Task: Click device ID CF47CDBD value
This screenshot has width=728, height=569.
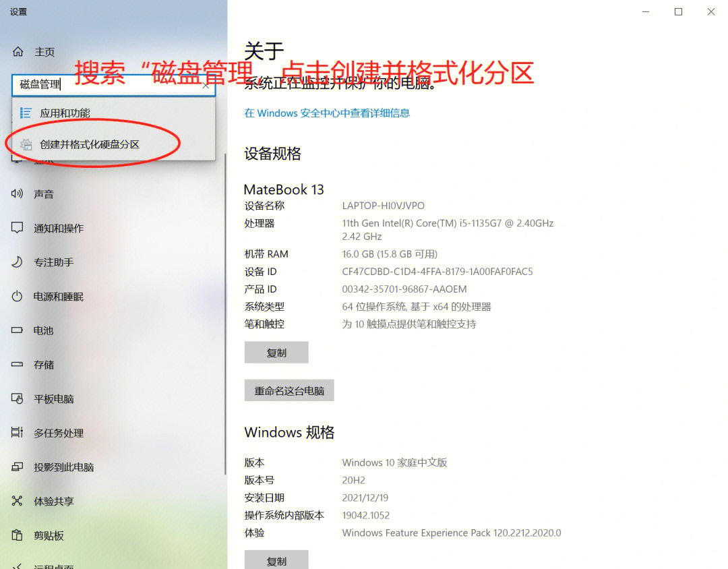Action: click(437, 271)
